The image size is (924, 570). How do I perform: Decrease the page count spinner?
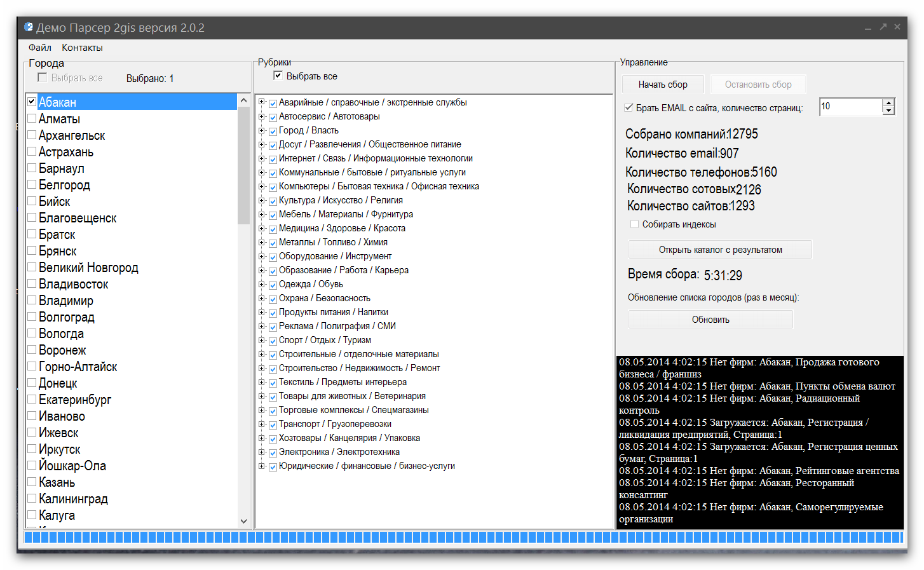tap(888, 111)
